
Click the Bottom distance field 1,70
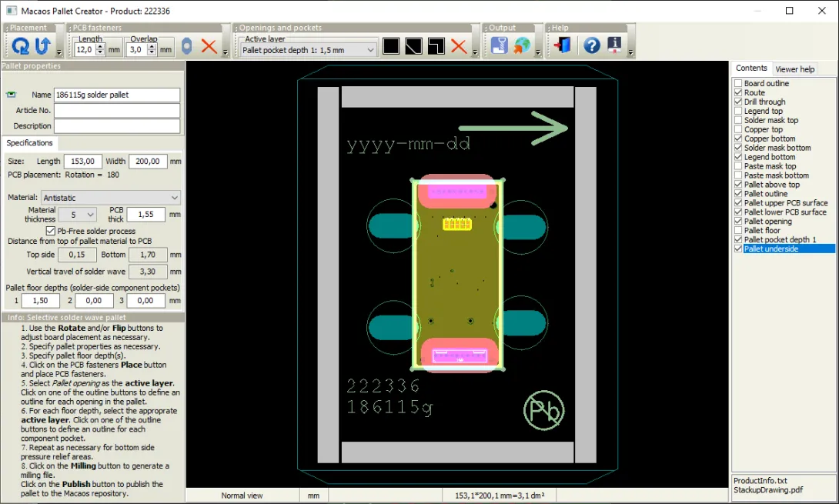(x=148, y=255)
